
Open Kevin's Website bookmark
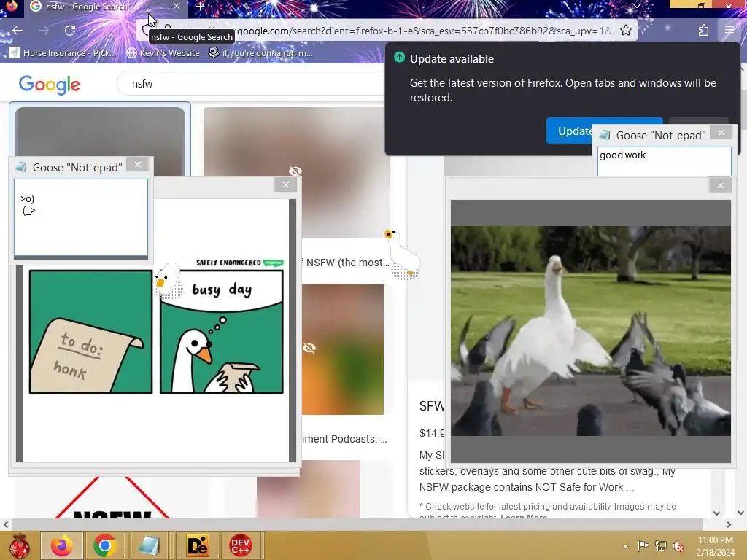click(x=163, y=52)
